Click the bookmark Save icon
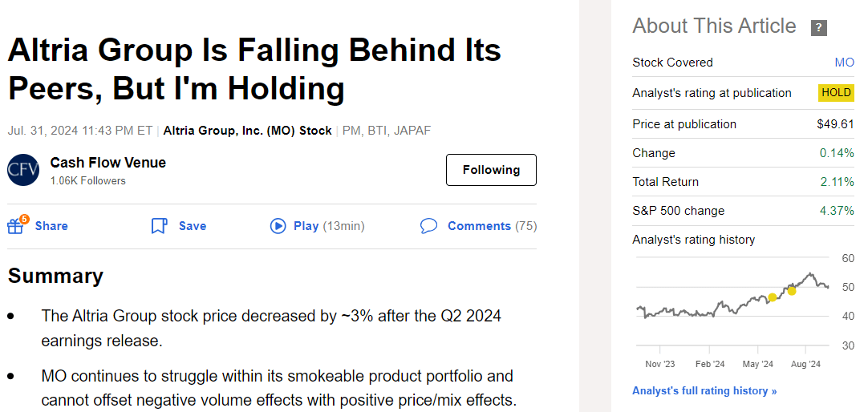Screen dimensions: 868x412 coord(159,226)
